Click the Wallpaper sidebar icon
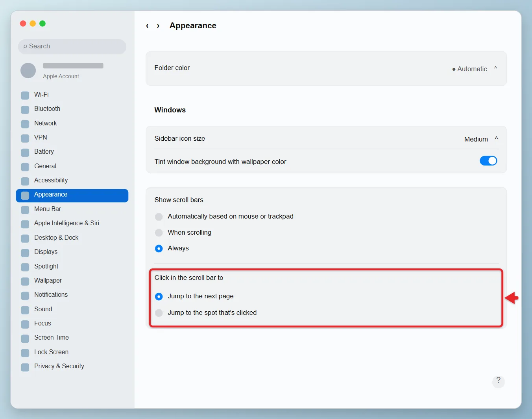The height and width of the screenshot is (419, 532). click(25, 281)
